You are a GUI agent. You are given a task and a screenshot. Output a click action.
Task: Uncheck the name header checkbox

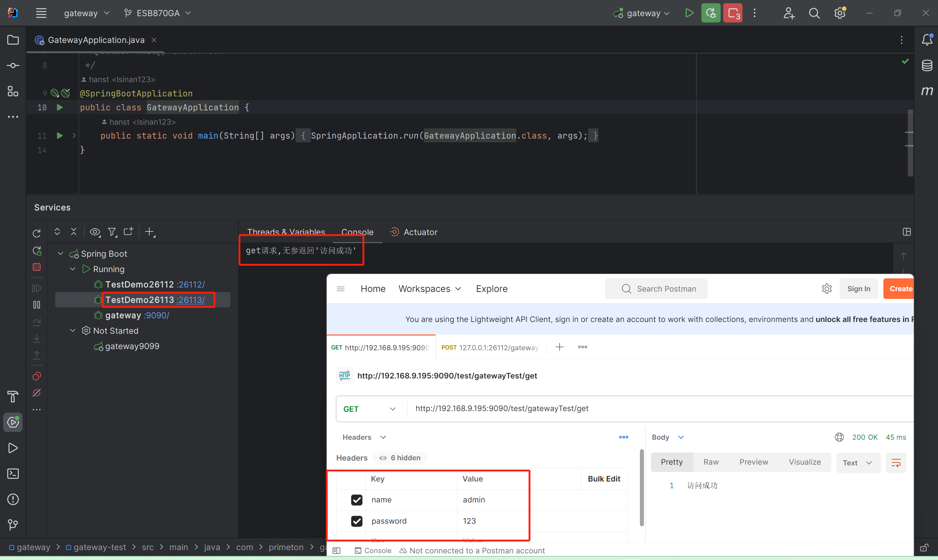coord(356,499)
